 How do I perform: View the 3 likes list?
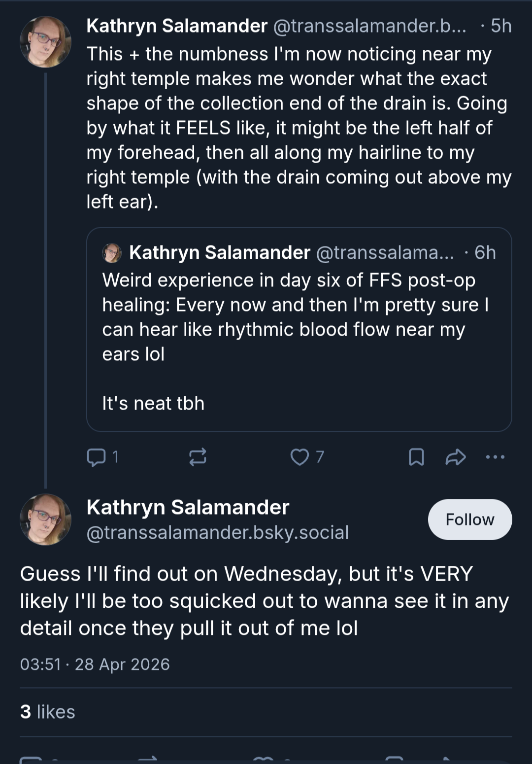pos(48,712)
